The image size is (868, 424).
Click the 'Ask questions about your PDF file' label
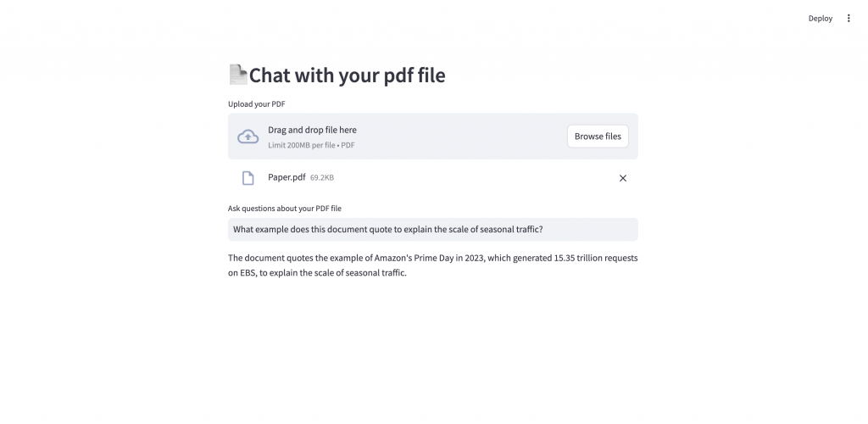click(x=285, y=208)
